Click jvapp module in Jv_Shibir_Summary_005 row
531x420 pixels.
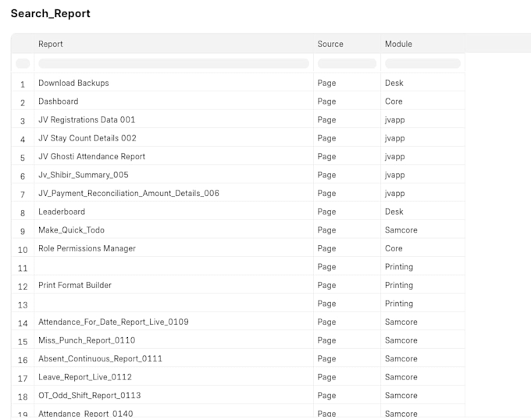tap(394, 175)
